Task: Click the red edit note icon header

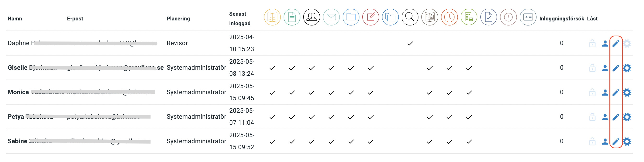Action: click(370, 17)
